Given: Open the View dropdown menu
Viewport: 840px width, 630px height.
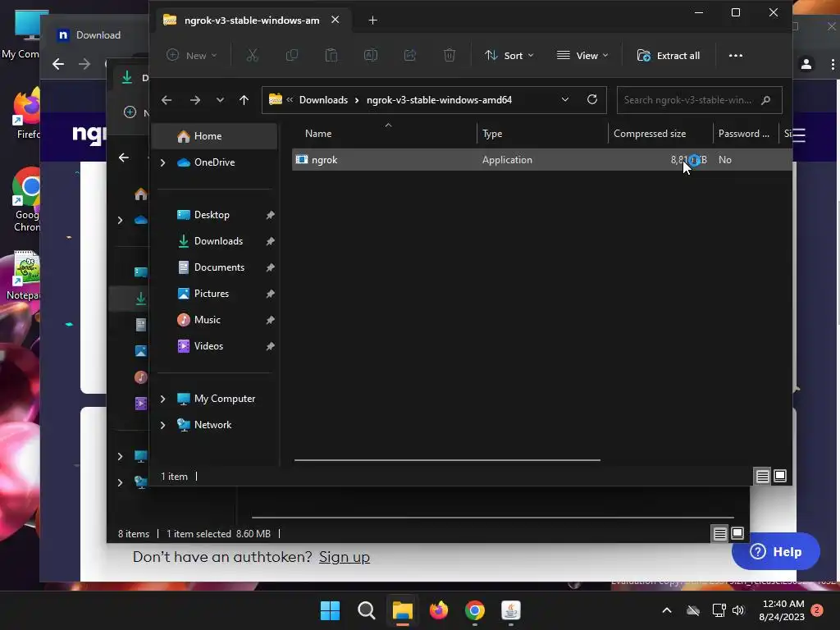Looking at the screenshot, I should coord(582,55).
